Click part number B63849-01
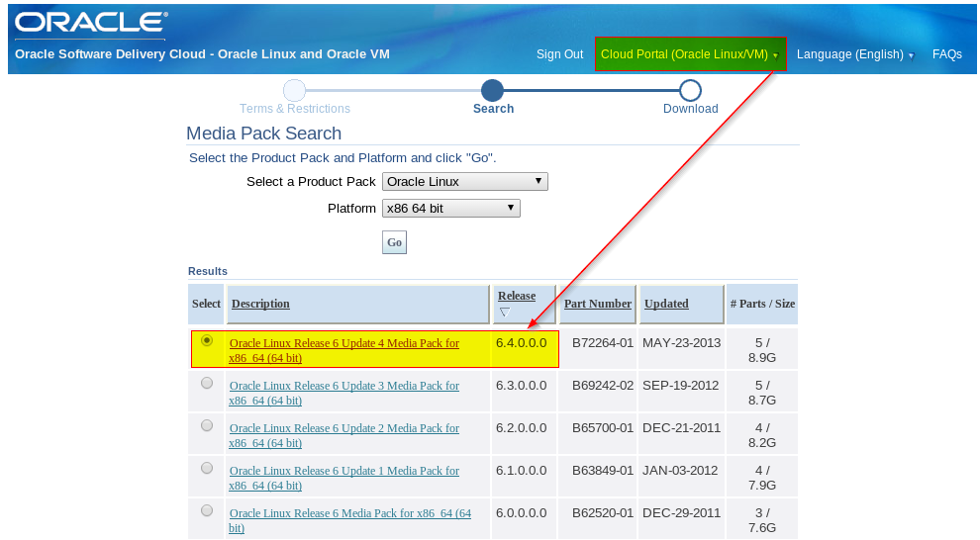This screenshot has width=980, height=540. (x=603, y=470)
